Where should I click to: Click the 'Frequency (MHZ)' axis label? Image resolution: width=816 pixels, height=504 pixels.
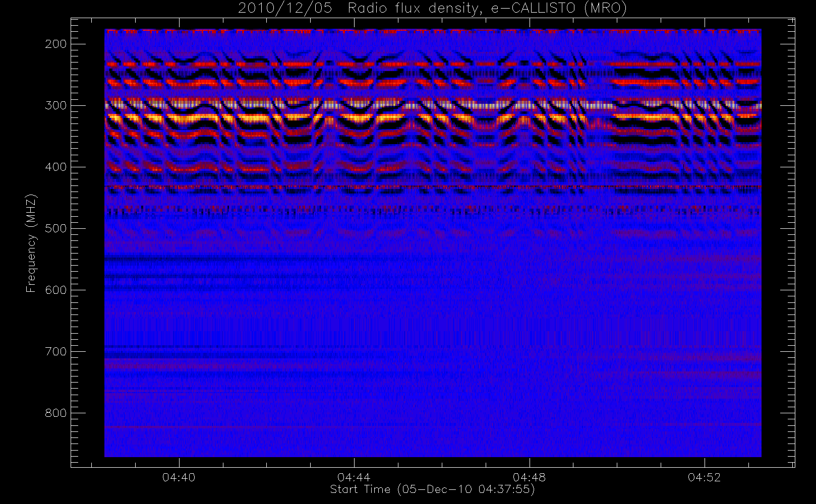click(x=31, y=243)
